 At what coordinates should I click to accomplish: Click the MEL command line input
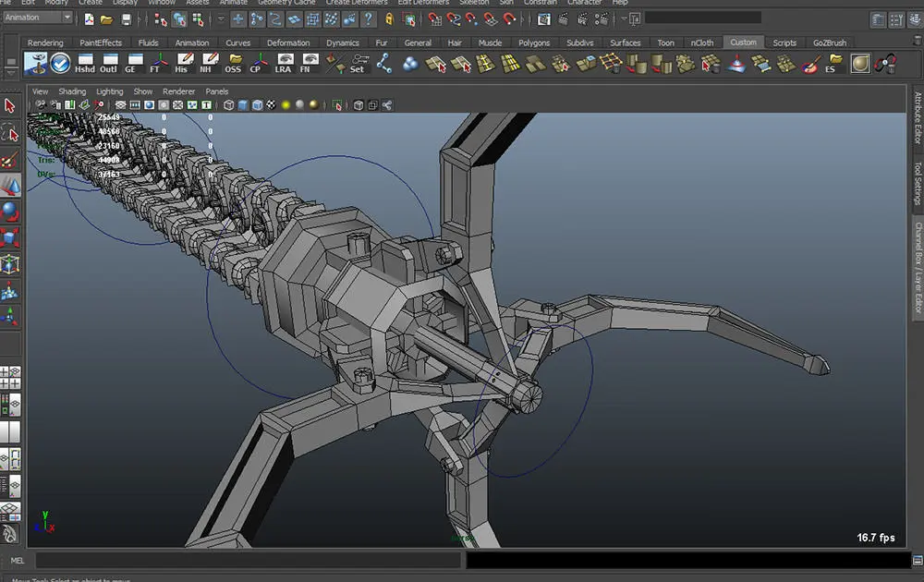pos(248,560)
